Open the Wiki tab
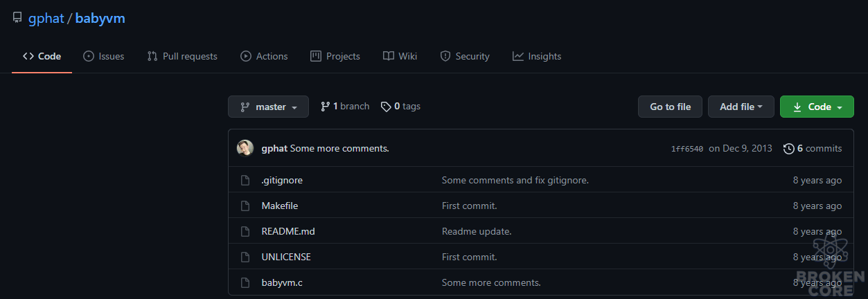 tap(400, 56)
